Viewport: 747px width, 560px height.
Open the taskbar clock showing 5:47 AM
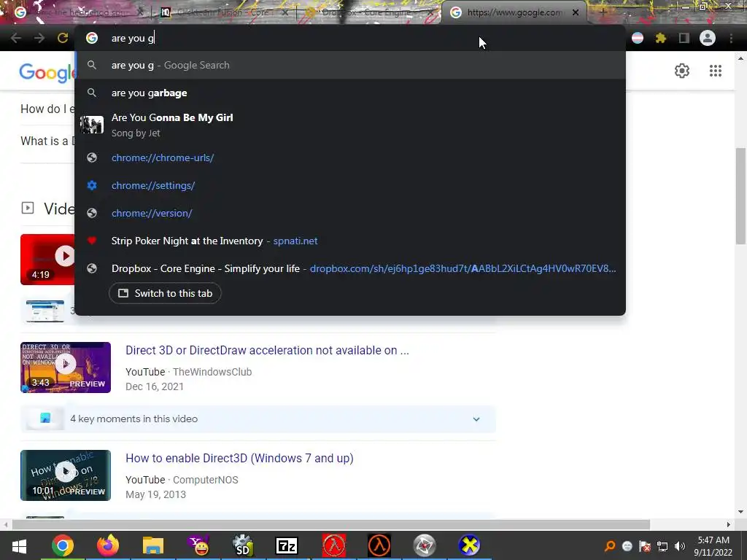[x=713, y=546]
